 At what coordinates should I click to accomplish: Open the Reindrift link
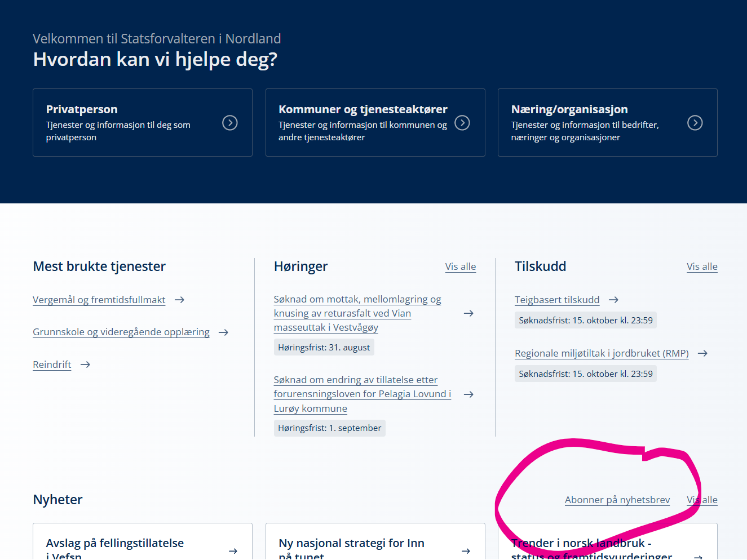52,365
